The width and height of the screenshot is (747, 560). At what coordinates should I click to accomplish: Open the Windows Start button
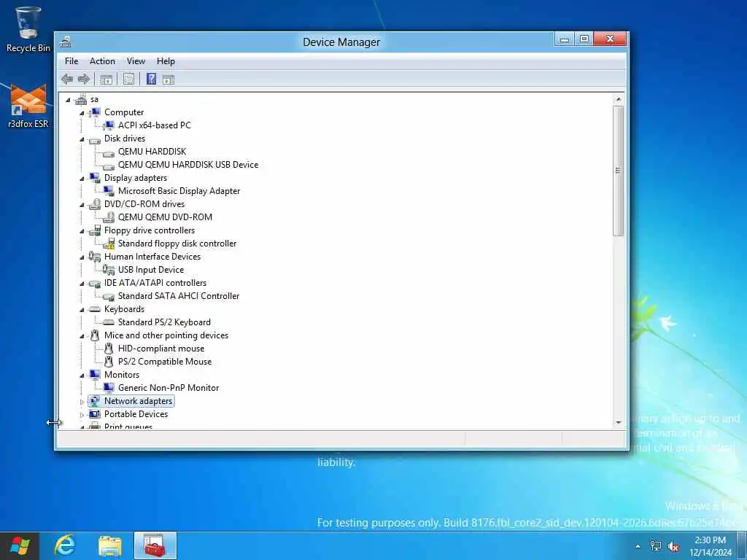[20, 545]
